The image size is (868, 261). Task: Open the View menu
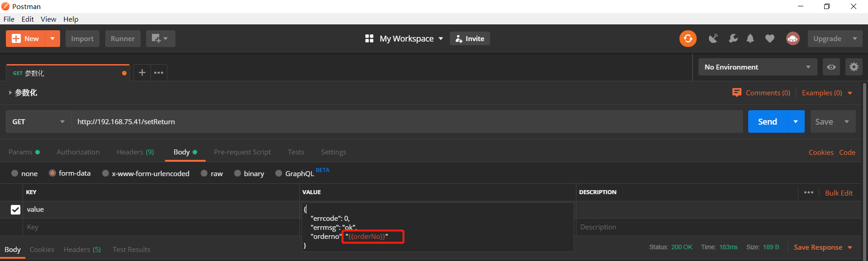point(48,19)
